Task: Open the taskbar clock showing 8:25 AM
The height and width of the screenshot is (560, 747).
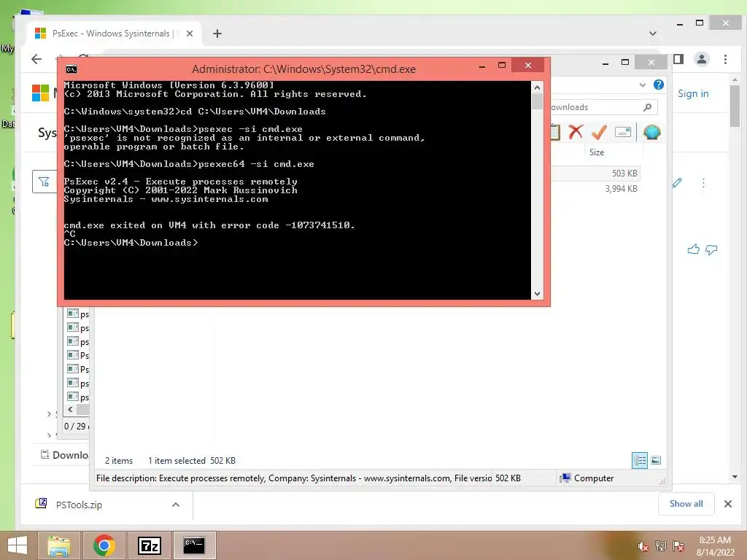Action: (715, 546)
